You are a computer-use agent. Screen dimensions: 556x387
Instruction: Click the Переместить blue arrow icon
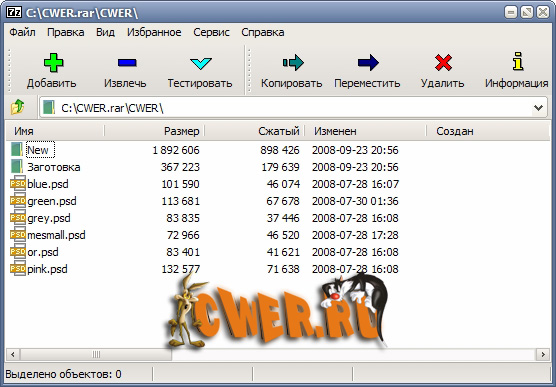tap(368, 63)
